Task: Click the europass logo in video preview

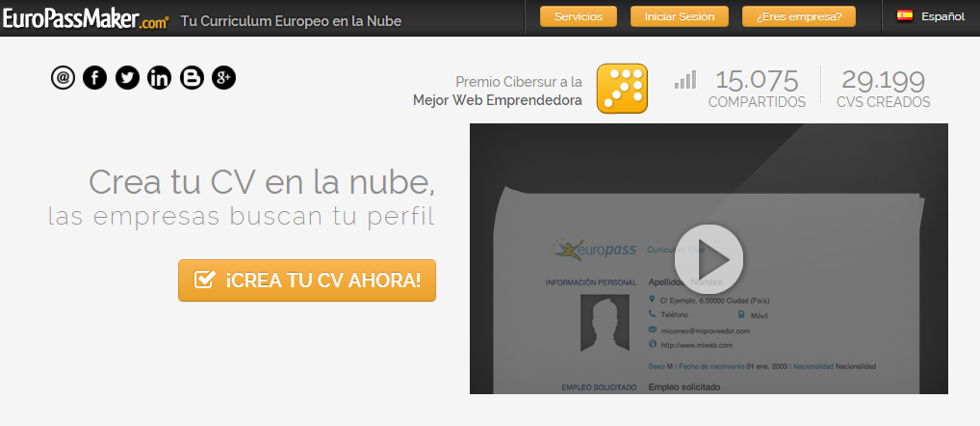Action: 594,250
